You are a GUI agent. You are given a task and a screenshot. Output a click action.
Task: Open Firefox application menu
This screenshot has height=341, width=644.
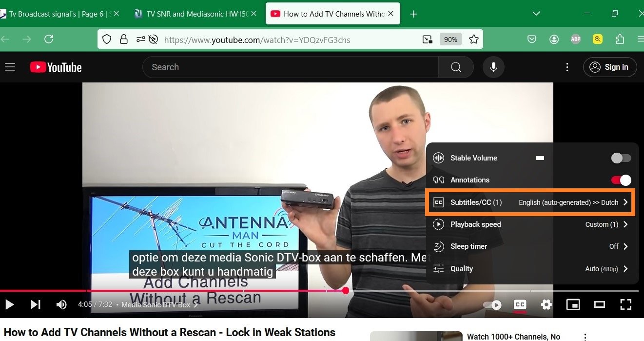[x=640, y=40]
